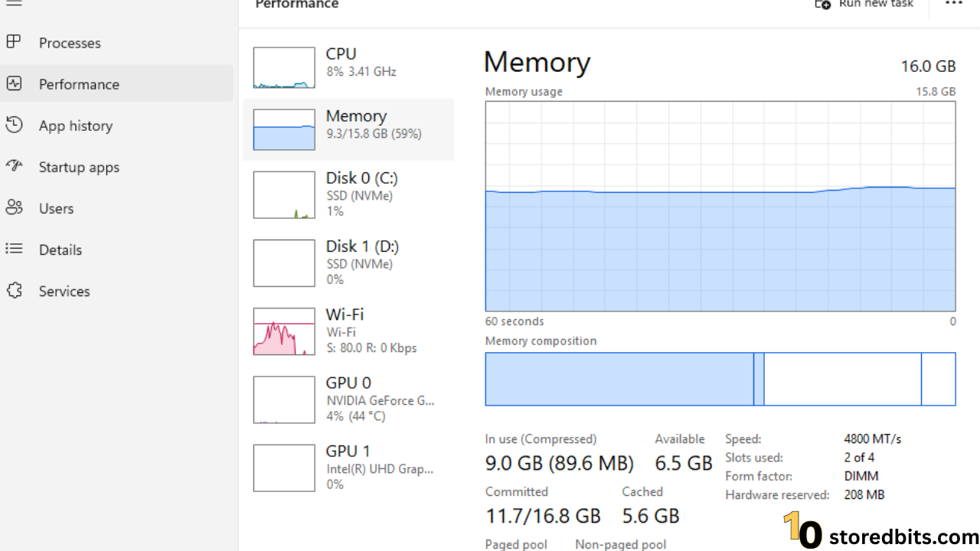Click the Memory composition bar

pyautogui.click(x=720, y=379)
